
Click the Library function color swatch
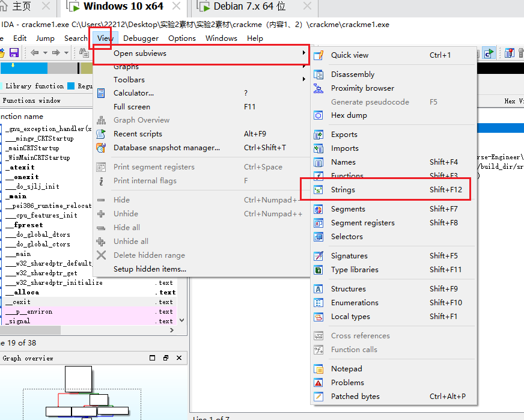1,86
